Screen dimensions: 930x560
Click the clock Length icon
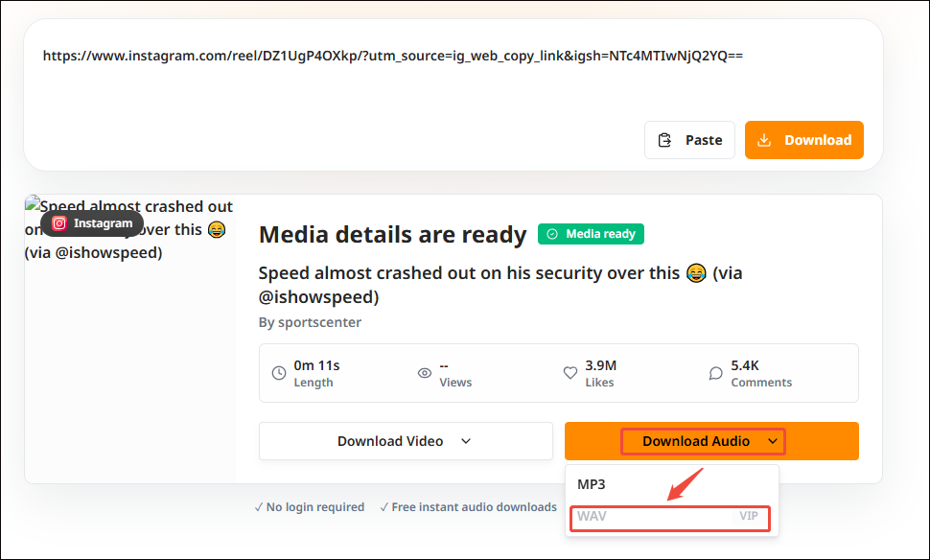(x=279, y=373)
